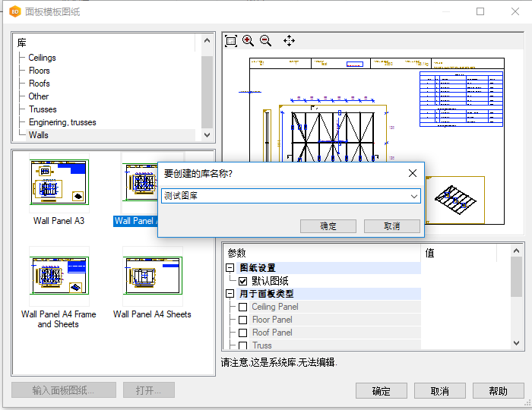Select the pan move arrows tool
The image size is (532, 410).
pyautogui.click(x=289, y=41)
